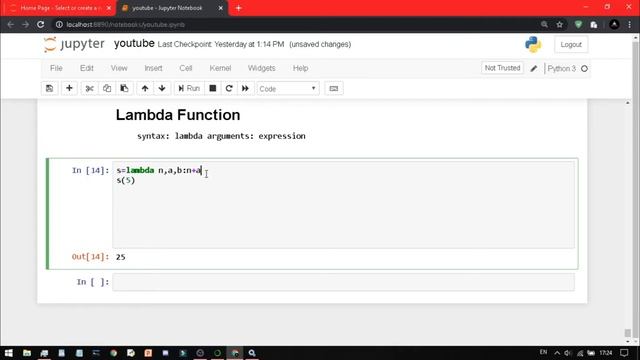
Task: Close the Home Page browser tab
Action: pos(109,8)
